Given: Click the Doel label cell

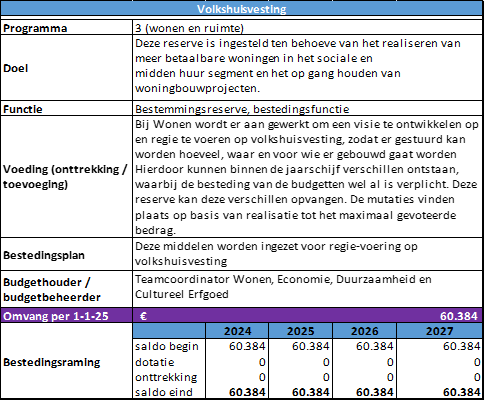Looking at the screenshot, I should 67,68.
